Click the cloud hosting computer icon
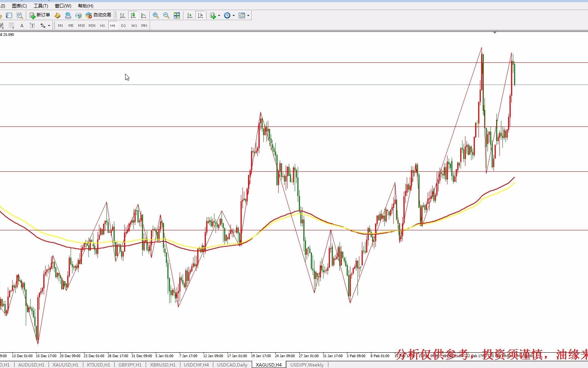 click(x=68, y=15)
